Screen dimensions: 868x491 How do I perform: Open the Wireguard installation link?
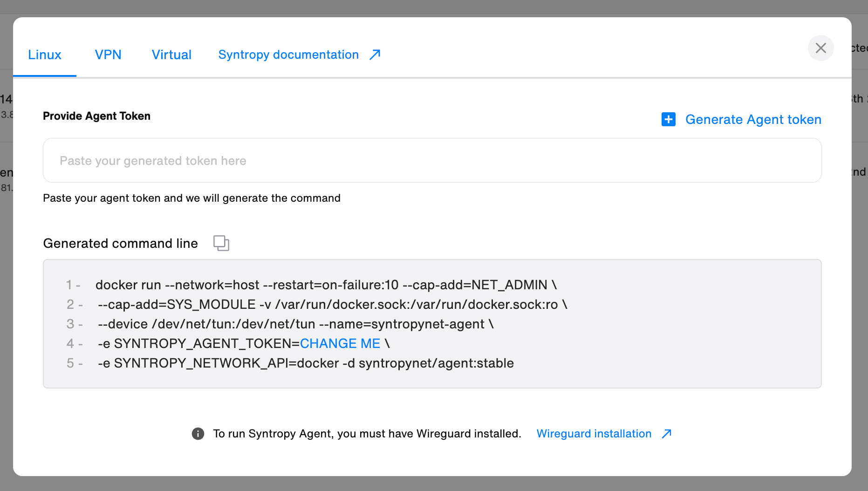point(594,434)
